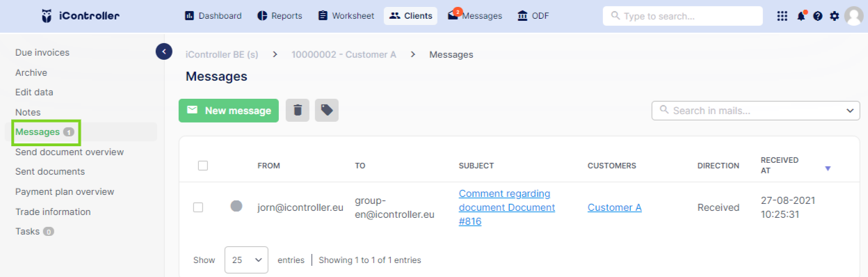Click the iController BE (s) breadcrumb
Viewport: 868px width, 277px height.
222,54
